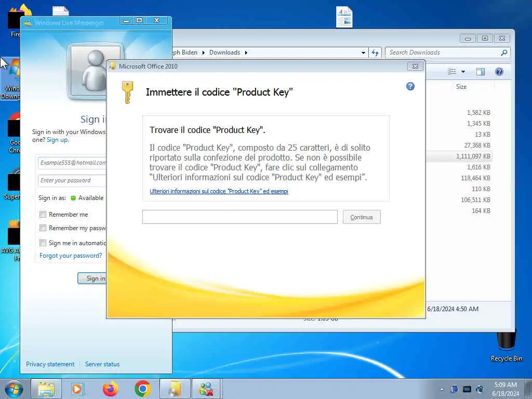The image size is (532, 399).
Task: Open Forgot your password link
Action: click(x=71, y=256)
